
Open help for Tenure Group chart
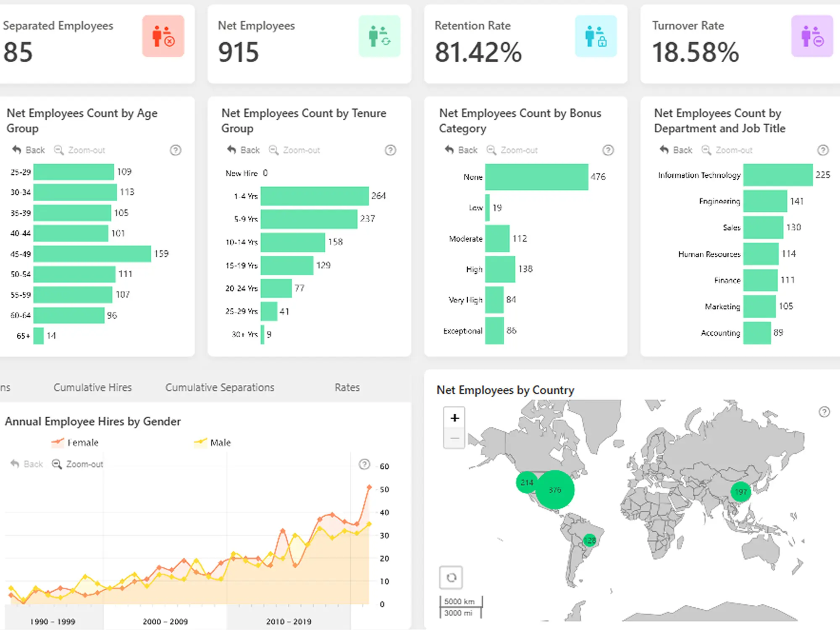coord(391,150)
